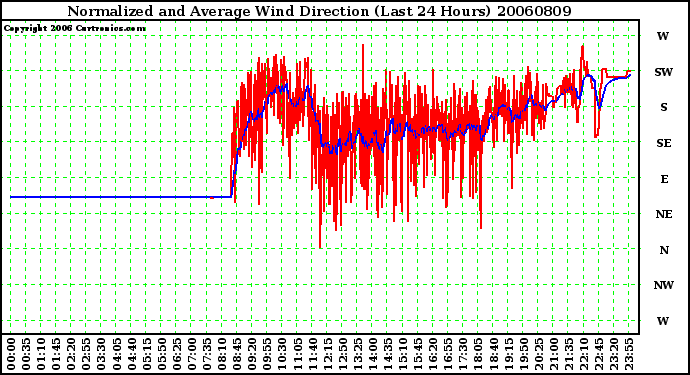Click the '01:10' time axis label
Viewport: 690px width, 375px height.
(x=40, y=354)
